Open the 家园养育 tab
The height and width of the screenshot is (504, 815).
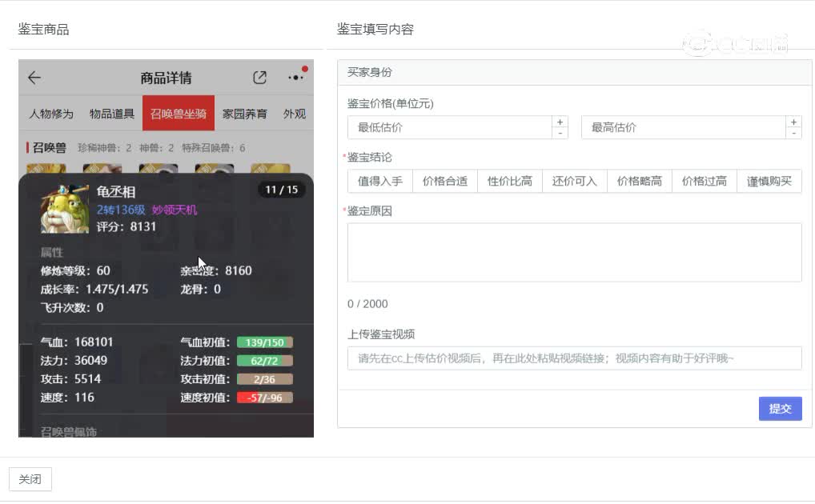click(245, 114)
